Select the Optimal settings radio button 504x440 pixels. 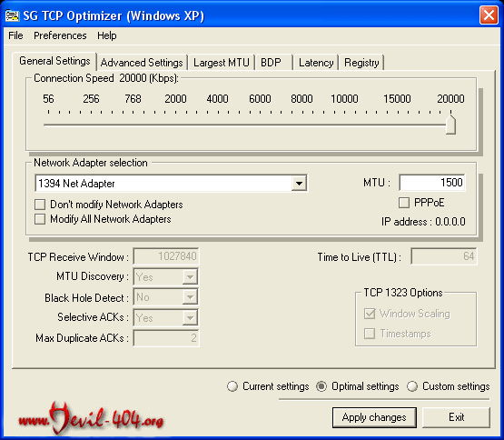pyautogui.click(x=321, y=386)
